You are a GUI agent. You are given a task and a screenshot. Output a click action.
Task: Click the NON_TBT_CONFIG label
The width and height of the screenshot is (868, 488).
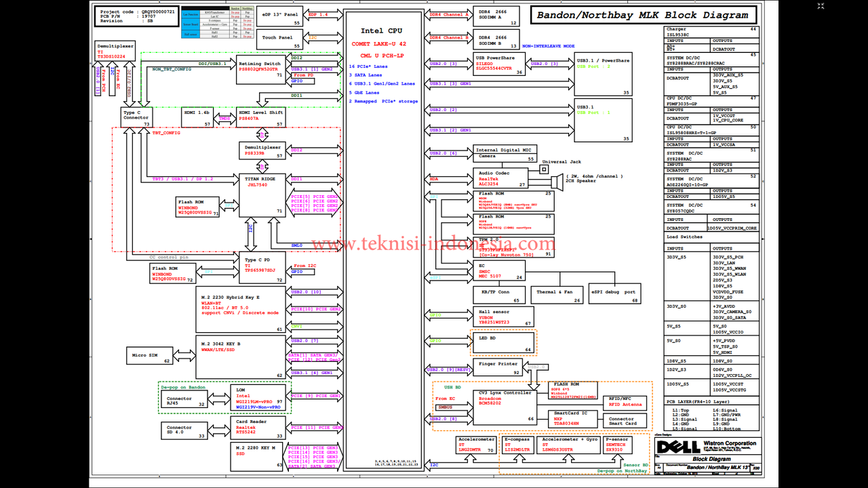172,69
